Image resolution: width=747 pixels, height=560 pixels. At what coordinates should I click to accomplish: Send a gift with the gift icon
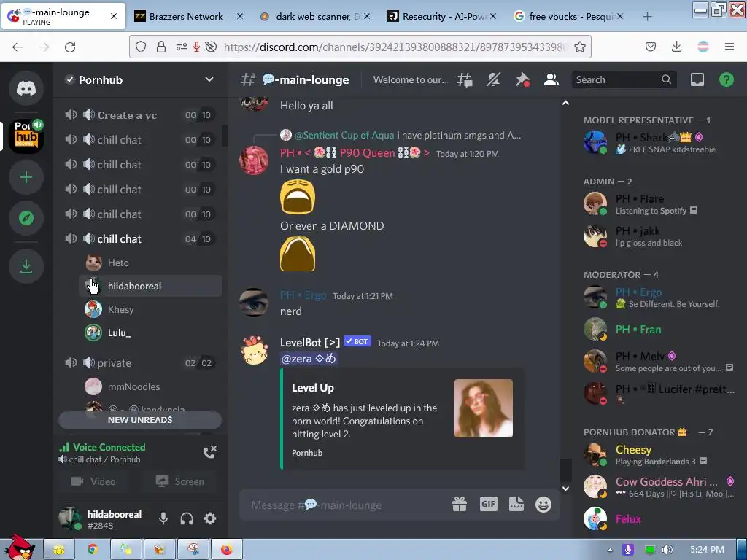pyautogui.click(x=460, y=505)
